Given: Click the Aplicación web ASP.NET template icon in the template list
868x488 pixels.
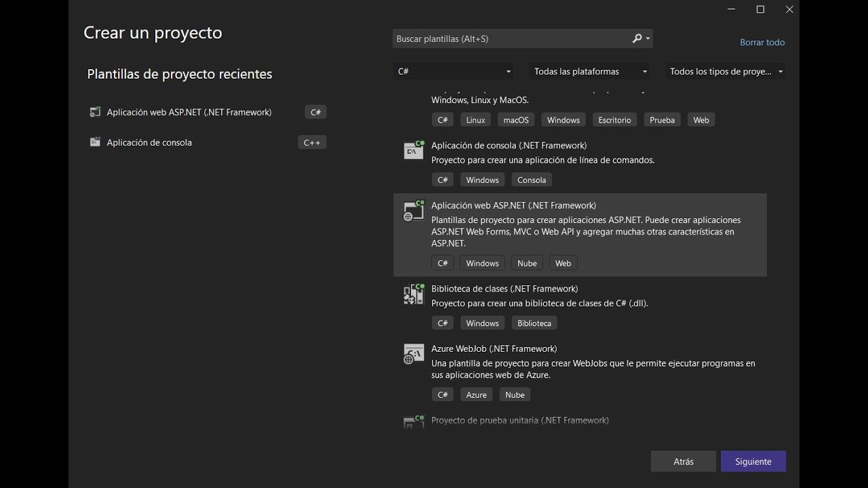Looking at the screenshot, I should pos(414,211).
